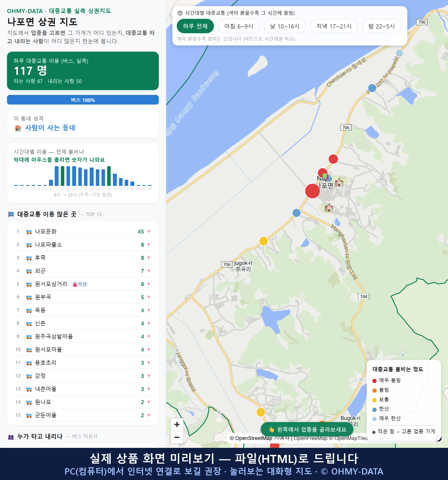
Task: Select the 나포파출소 row in TOP 15
Action: pyautogui.click(x=83, y=244)
